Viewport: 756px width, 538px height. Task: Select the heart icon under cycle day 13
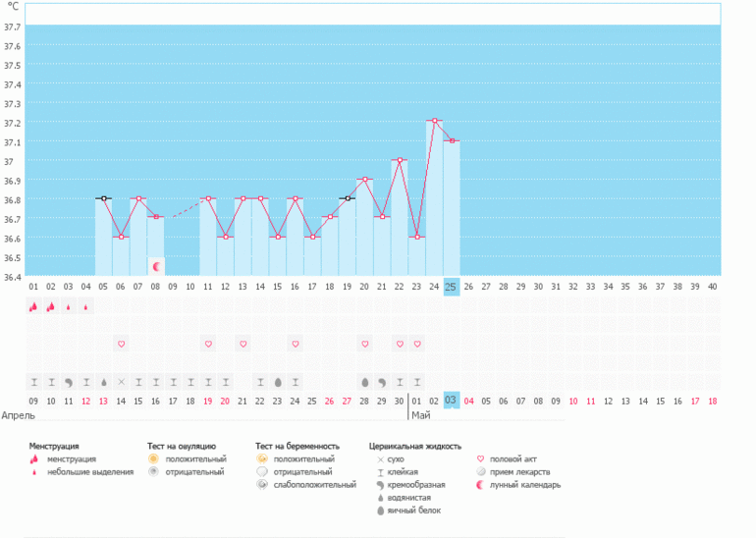point(243,345)
